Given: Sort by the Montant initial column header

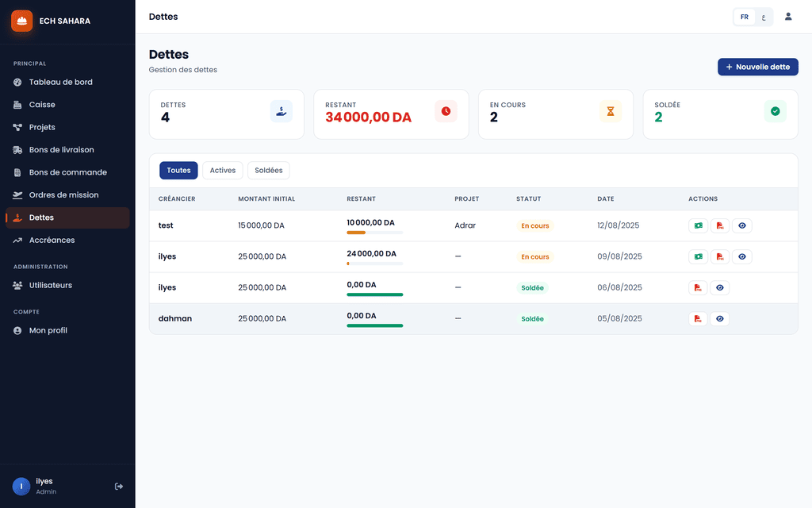Looking at the screenshot, I should [266, 199].
